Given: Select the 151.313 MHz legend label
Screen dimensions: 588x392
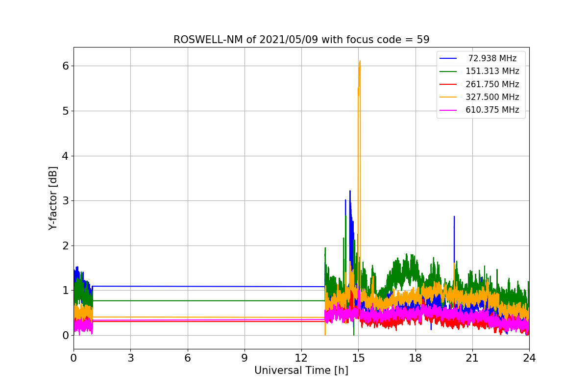Looking at the screenshot, I should pos(492,71).
